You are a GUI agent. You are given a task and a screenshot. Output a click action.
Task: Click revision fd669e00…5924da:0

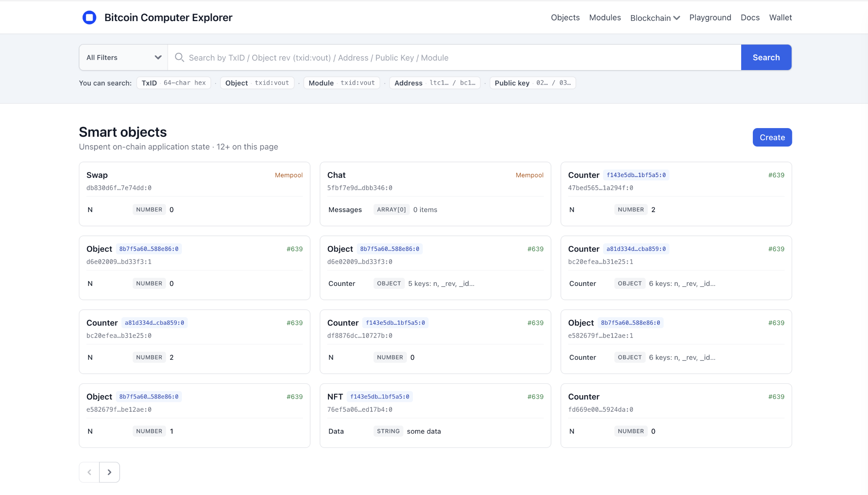point(600,409)
